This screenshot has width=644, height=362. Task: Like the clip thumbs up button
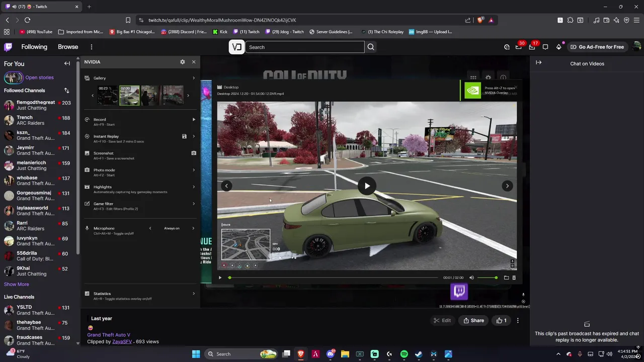(x=502, y=320)
